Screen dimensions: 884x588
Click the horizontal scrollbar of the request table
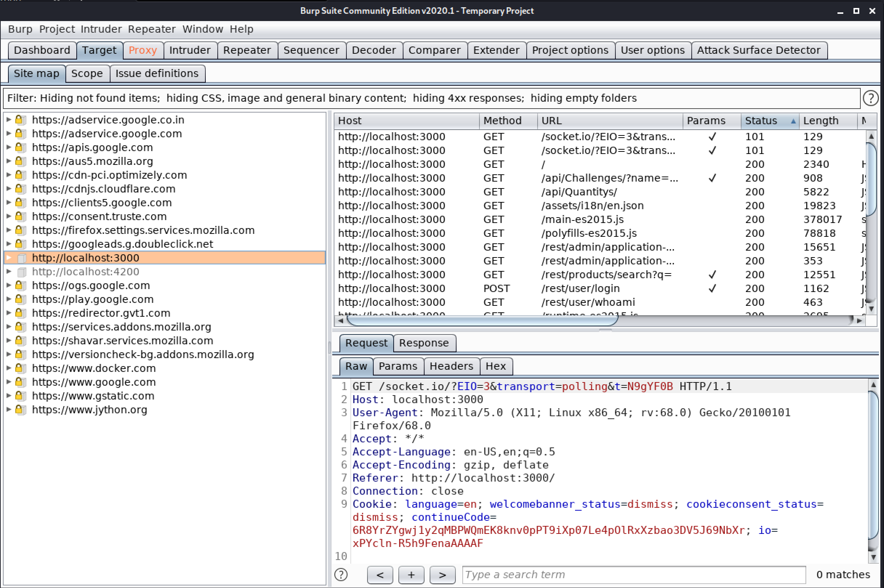pos(482,320)
